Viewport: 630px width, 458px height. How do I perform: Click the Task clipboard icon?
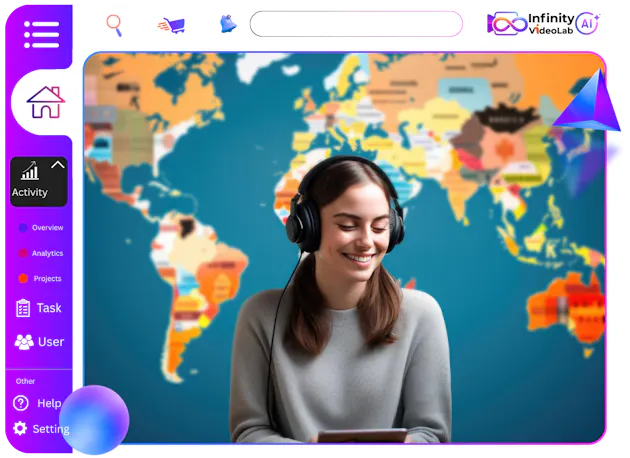coord(23,308)
